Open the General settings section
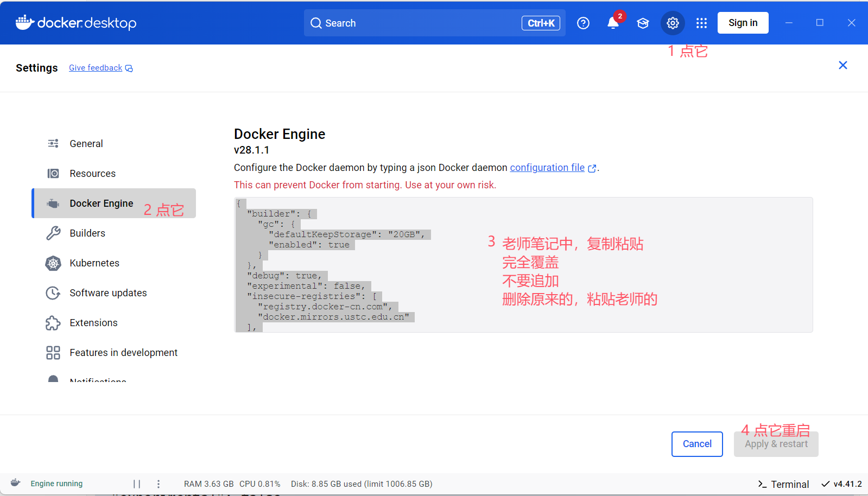This screenshot has height=496, width=868. click(113, 143)
